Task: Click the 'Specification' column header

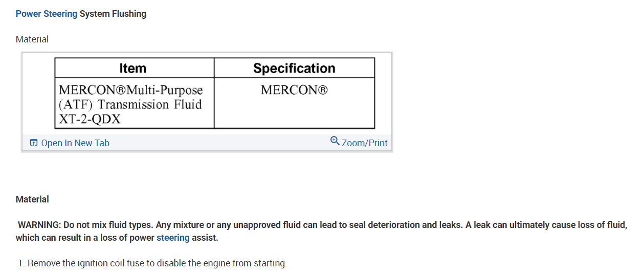Action: pos(294,68)
